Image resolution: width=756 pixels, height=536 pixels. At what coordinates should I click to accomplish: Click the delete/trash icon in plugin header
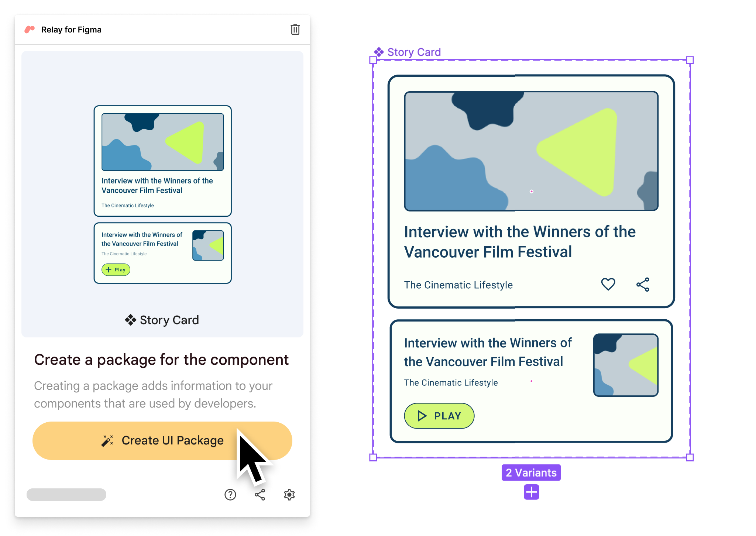295,30
